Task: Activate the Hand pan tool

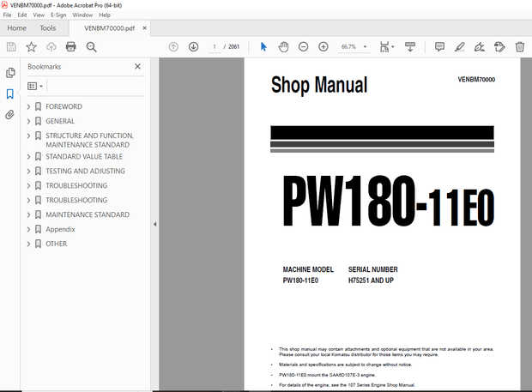Action: point(283,47)
